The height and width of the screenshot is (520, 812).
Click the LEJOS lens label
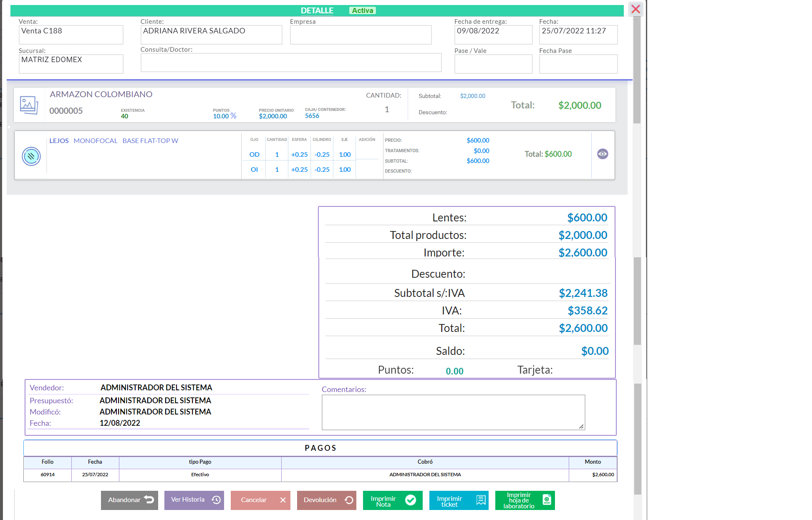[x=59, y=141]
